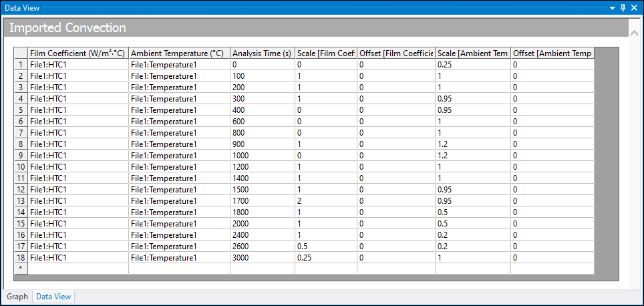Select the Data View tab

(53, 297)
